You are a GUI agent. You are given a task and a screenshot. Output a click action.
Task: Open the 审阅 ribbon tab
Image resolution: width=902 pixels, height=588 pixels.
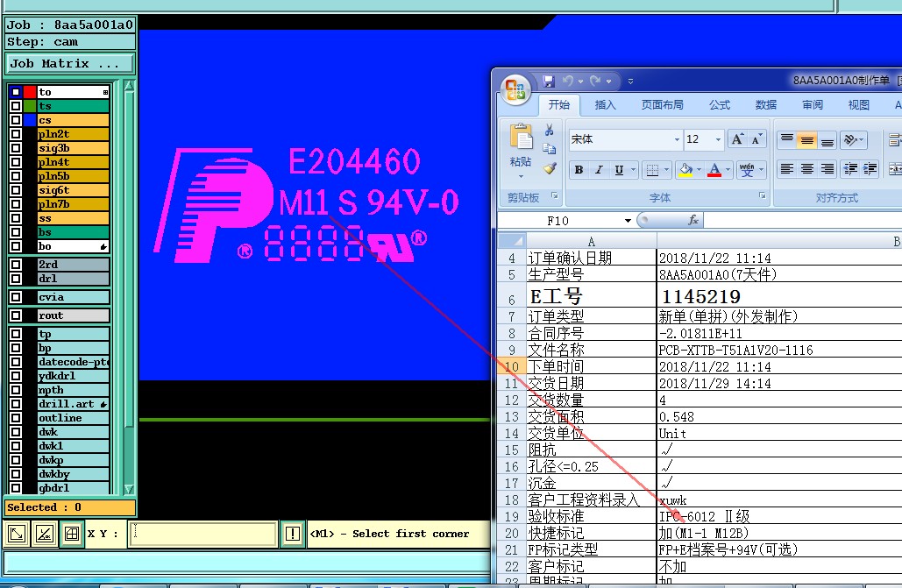pos(813,104)
